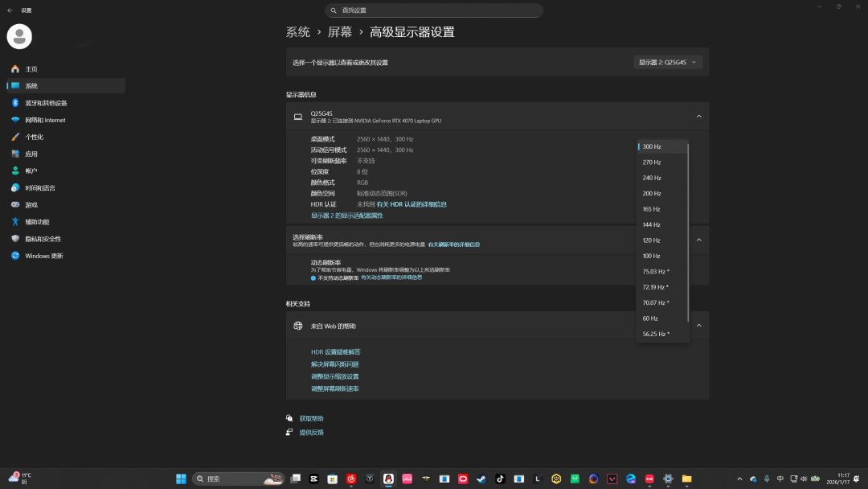Screen dimensions: 868x489
Task: Choose 60 Hz from the list
Action: coord(662,318)
